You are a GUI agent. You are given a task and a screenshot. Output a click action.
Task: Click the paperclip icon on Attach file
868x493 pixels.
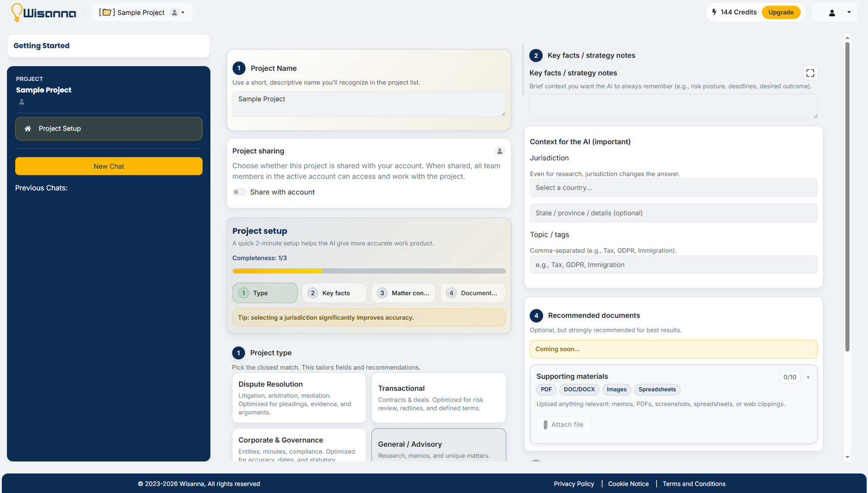pyautogui.click(x=545, y=425)
